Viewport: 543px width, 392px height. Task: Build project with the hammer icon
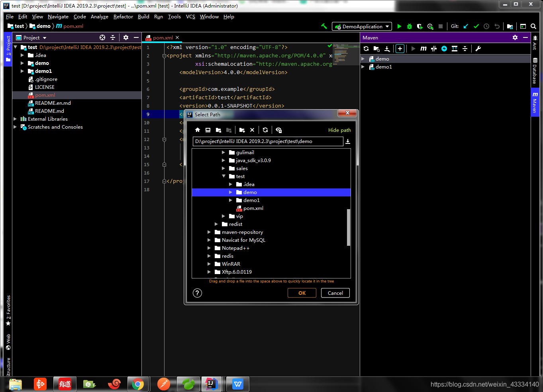click(x=324, y=26)
